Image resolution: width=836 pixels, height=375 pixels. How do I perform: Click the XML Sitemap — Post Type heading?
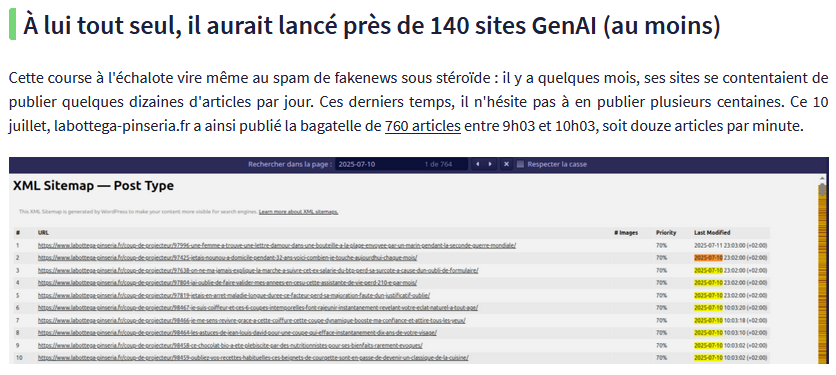coord(93,186)
